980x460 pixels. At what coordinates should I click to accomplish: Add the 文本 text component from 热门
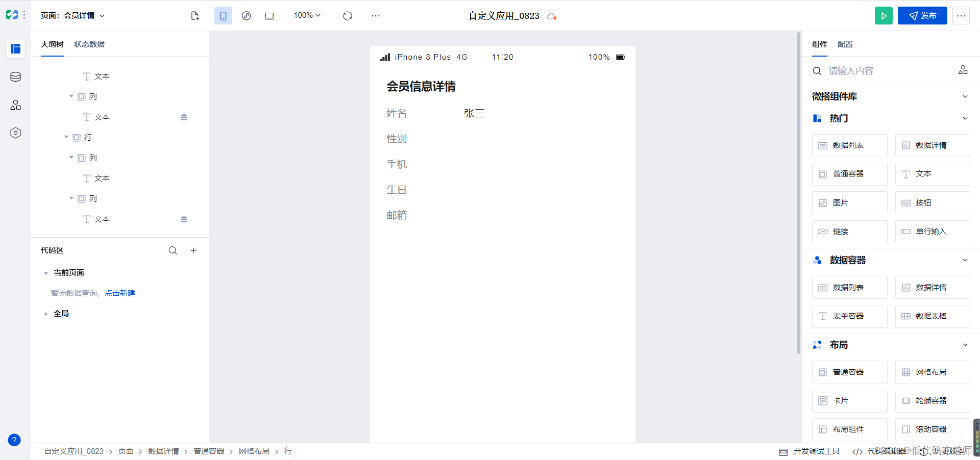933,174
